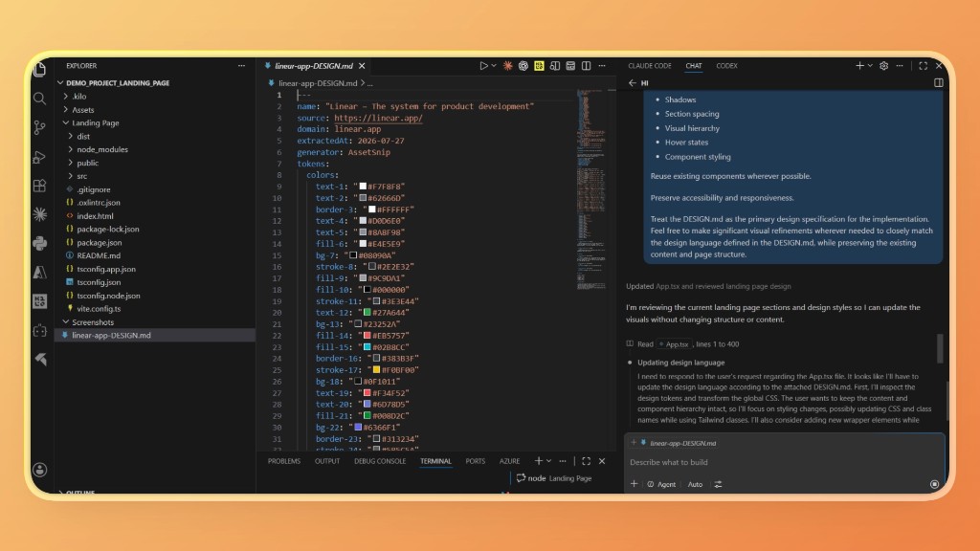Open the chat tools configuration icon

point(718,484)
